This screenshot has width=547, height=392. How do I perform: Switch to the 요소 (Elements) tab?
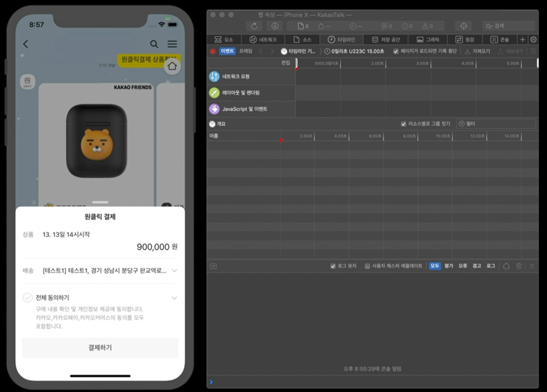pos(224,40)
